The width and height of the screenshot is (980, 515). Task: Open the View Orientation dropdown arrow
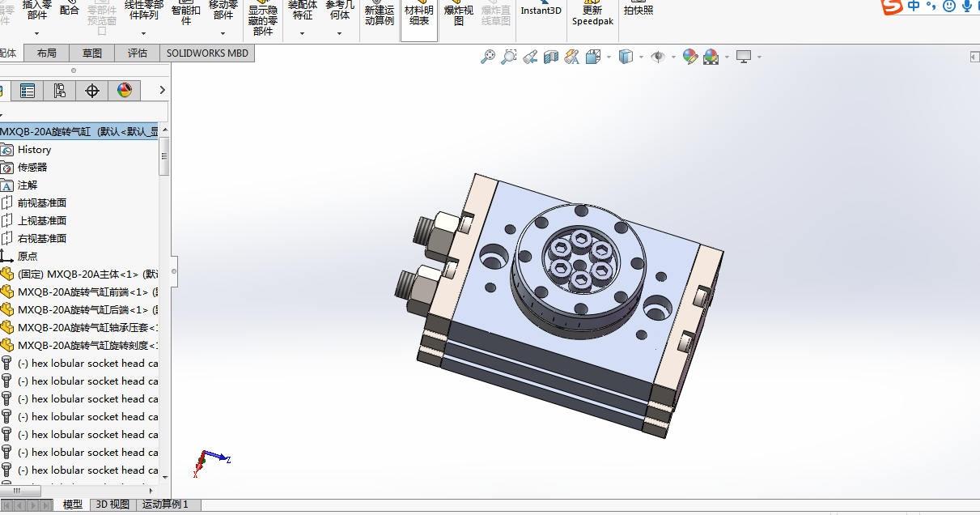(x=608, y=57)
